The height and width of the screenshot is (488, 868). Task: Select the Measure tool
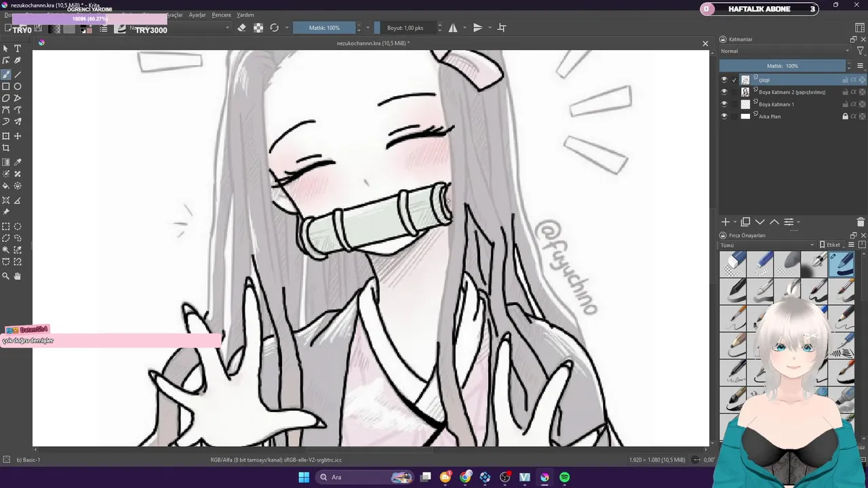(18, 201)
